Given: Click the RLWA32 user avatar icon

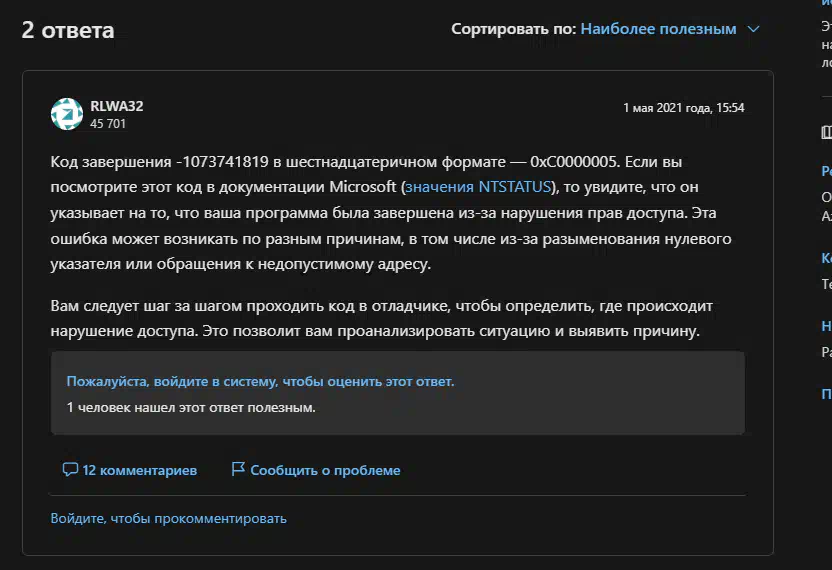Looking at the screenshot, I should 67,114.
